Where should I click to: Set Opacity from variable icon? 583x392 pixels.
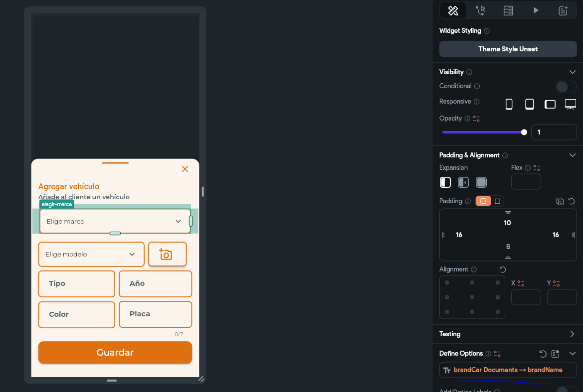click(476, 119)
